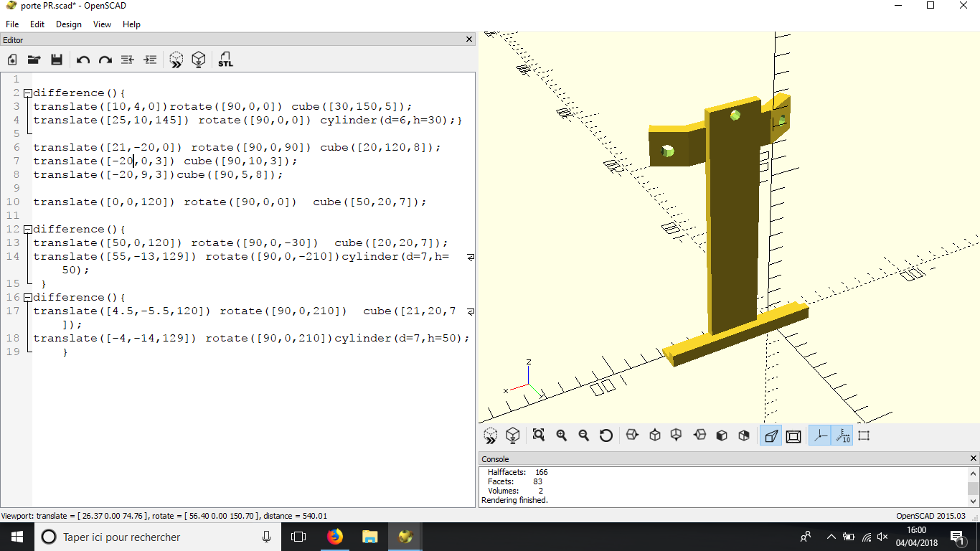Open a file using the folder icon
980x551 pixels.
(x=34, y=60)
